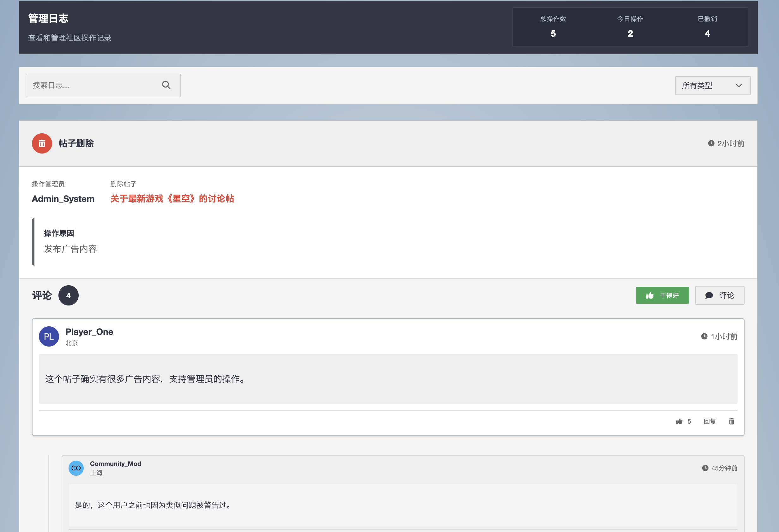779x532 pixels.
Task: Click the 评论 button with the speech bubble
Action: (720, 295)
